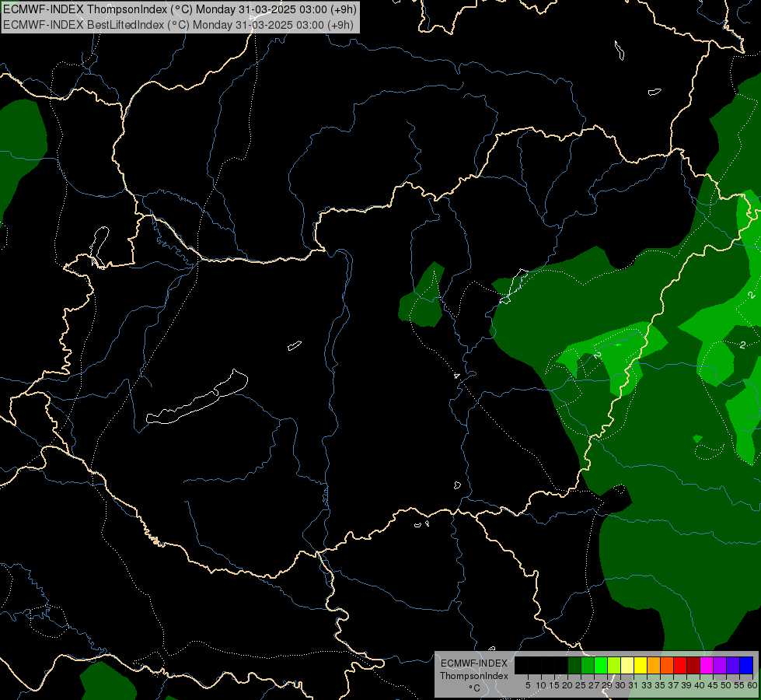761x700 pixels.
Task: Click the legend tick value 25
Action: tap(581, 685)
